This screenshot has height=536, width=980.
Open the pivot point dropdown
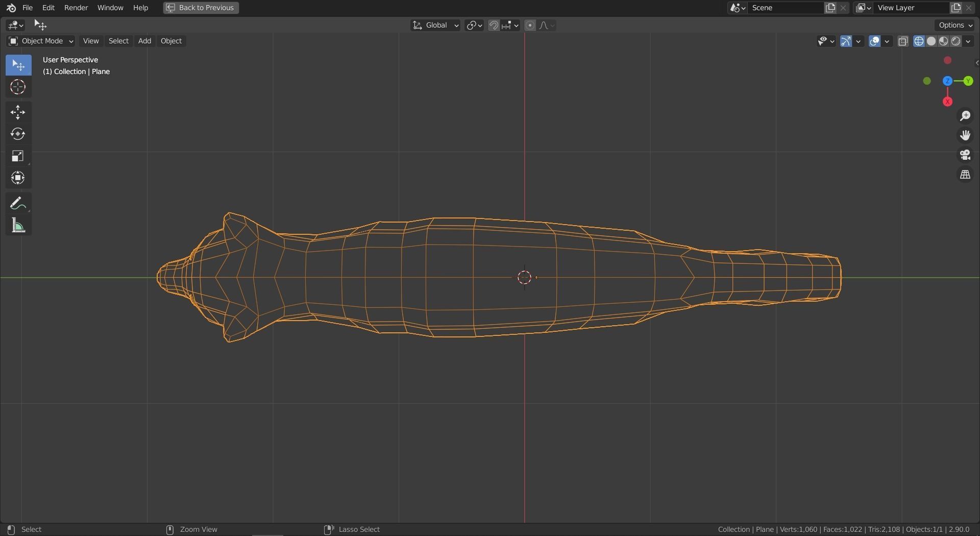click(x=474, y=26)
